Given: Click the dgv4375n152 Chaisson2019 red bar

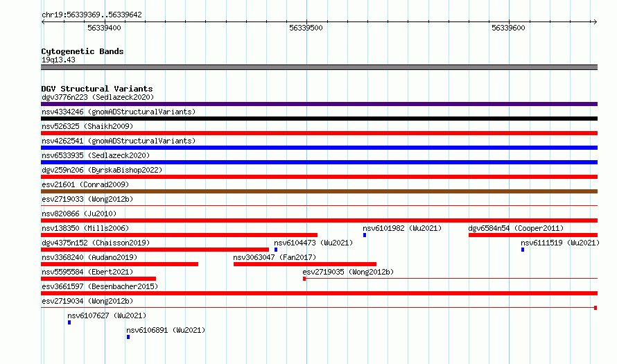Looking at the screenshot, I should click(x=155, y=250).
